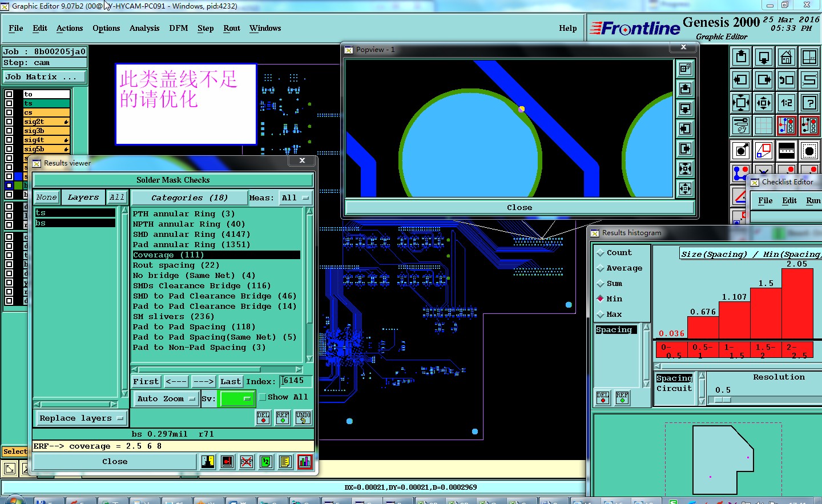The image size is (822, 504).
Task: Click the layers list scroll-up arrow in Results viewer
Action: [x=124, y=211]
